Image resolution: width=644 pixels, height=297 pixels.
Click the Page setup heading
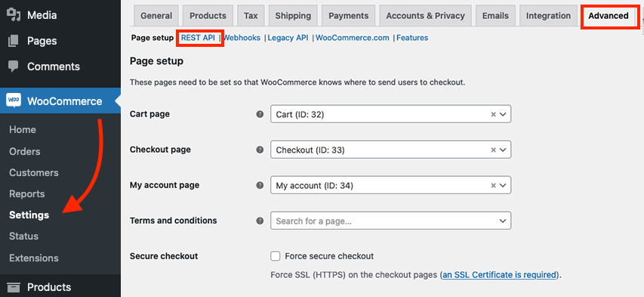156,61
